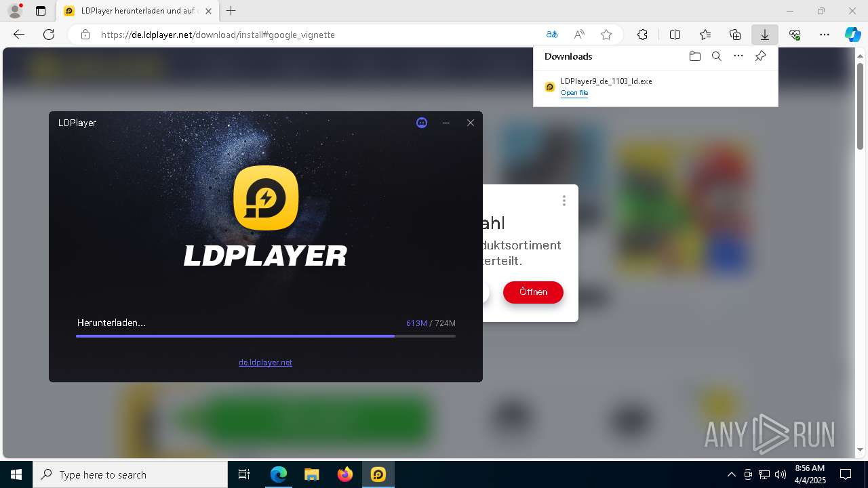Open a new browser tab
The height and width of the screenshot is (488, 868).
(x=231, y=11)
